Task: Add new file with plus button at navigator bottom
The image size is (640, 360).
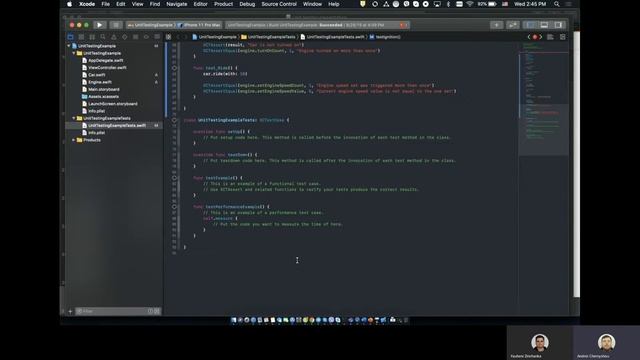Action: [x=70, y=311]
